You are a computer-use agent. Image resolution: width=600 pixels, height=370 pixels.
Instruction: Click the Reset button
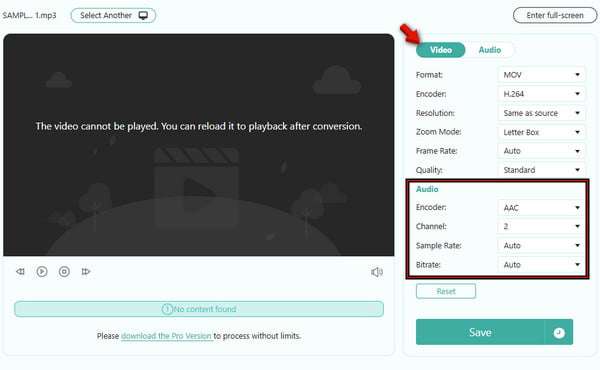coord(446,291)
